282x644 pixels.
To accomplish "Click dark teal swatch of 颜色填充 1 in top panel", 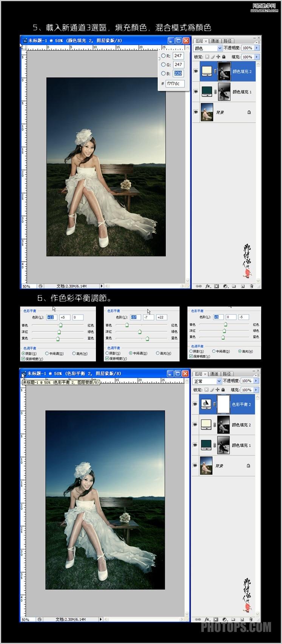I will [x=206, y=92].
